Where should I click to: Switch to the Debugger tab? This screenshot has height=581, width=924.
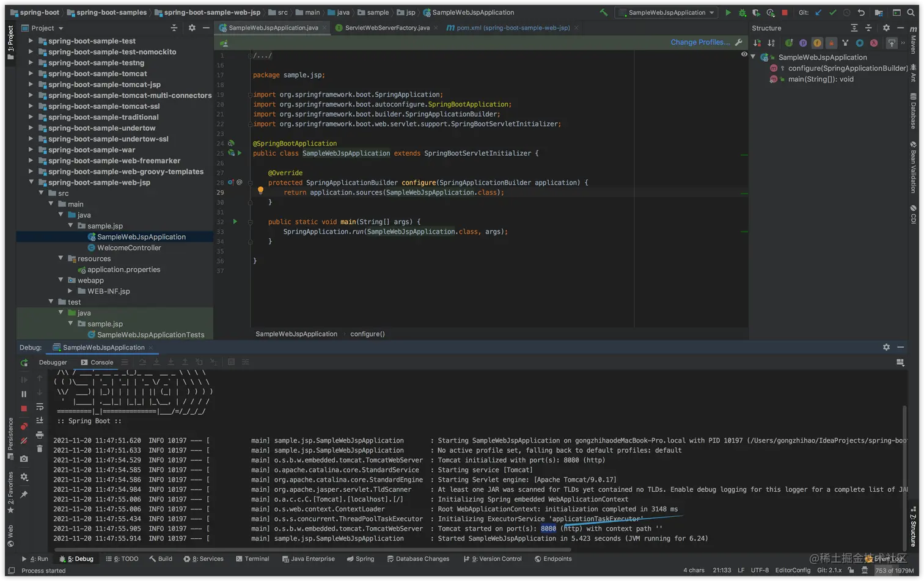point(53,362)
